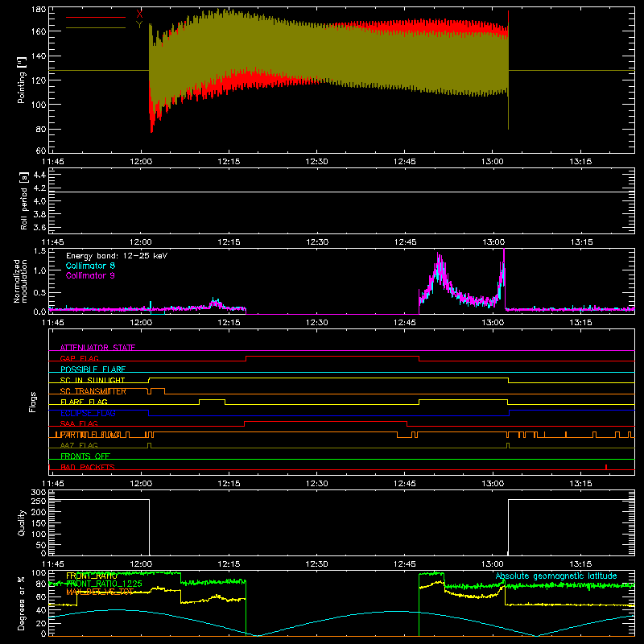This screenshot has height=644, width=644.
Task: Click the FRONT_RATIO legend entry
Action: [x=92, y=576]
